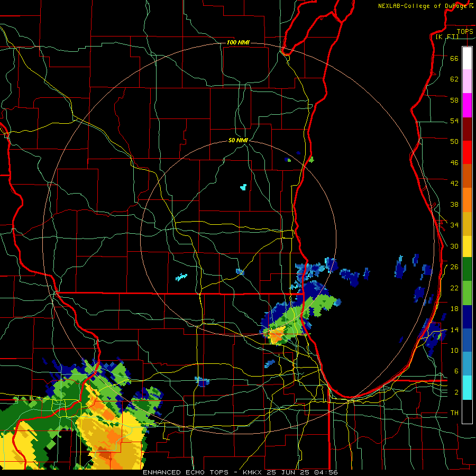This screenshot has width=476, height=476.
Task: Click the orange storm core on the 50 NMI ring
Action: click(x=276, y=335)
